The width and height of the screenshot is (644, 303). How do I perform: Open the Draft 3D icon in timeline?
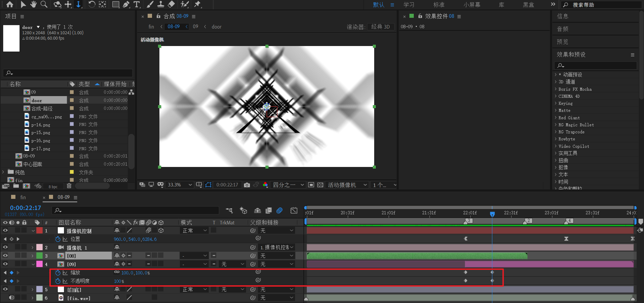(x=243, y=211)
